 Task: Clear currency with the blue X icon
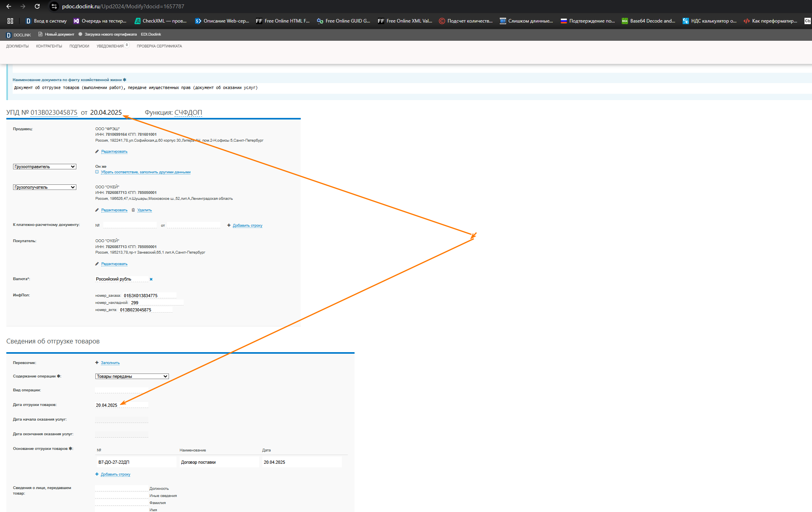151,279
